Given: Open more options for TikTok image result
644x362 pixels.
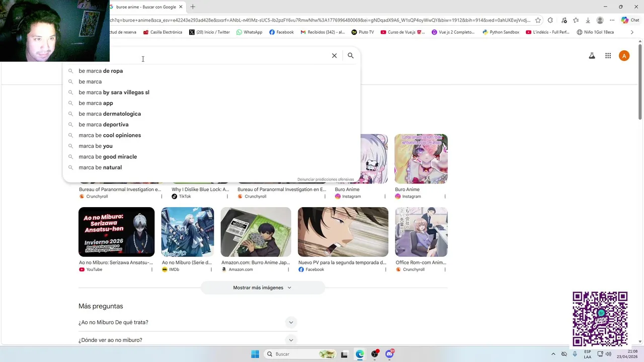Looking at the screenshot, I should coord(227,197).
